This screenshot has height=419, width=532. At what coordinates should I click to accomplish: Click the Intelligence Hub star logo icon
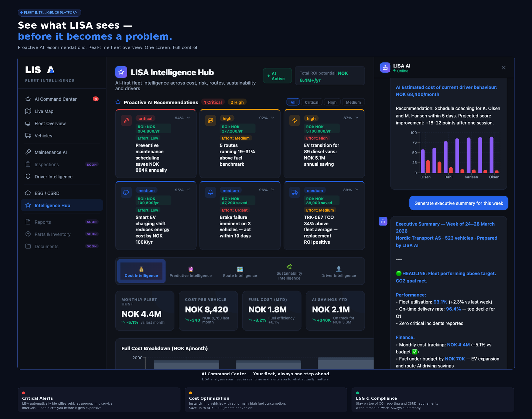click(121, 72)
